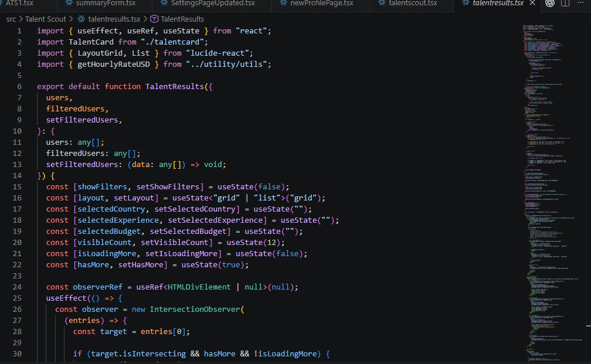Image resolution: width=591 pixels, height=364 pixels.
Task: Click setIsLoadingMore on line 21
Action: click(181, 254)
